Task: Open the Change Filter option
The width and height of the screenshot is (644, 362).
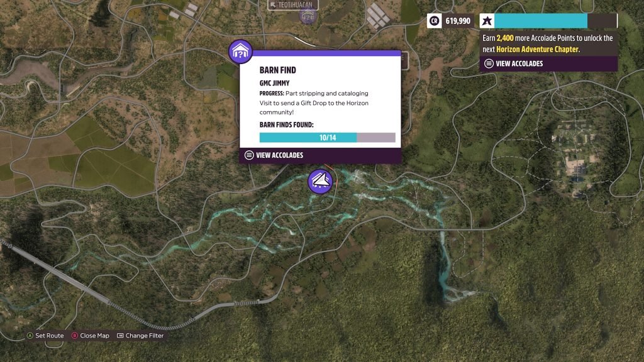Action: 140,336
